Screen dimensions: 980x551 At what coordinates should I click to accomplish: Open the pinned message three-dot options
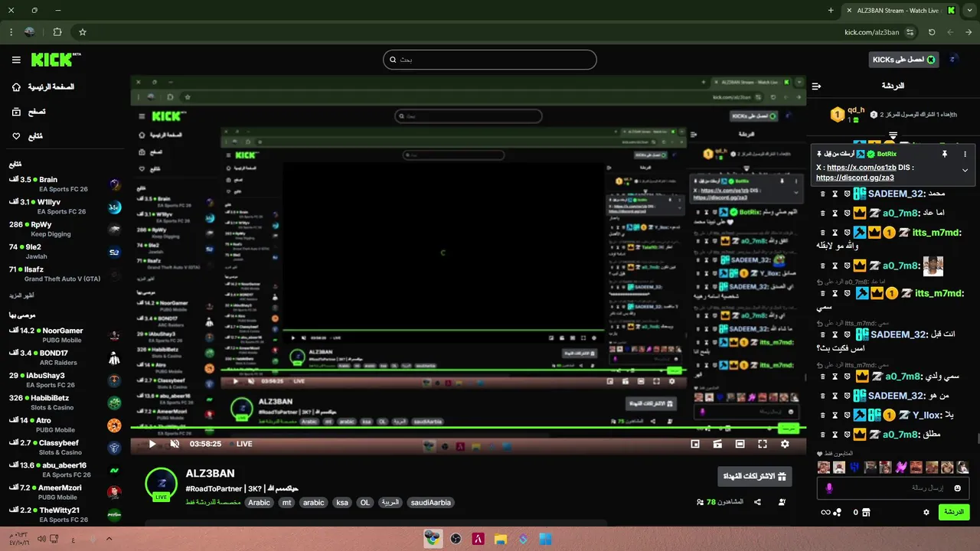tap(965, 154)
